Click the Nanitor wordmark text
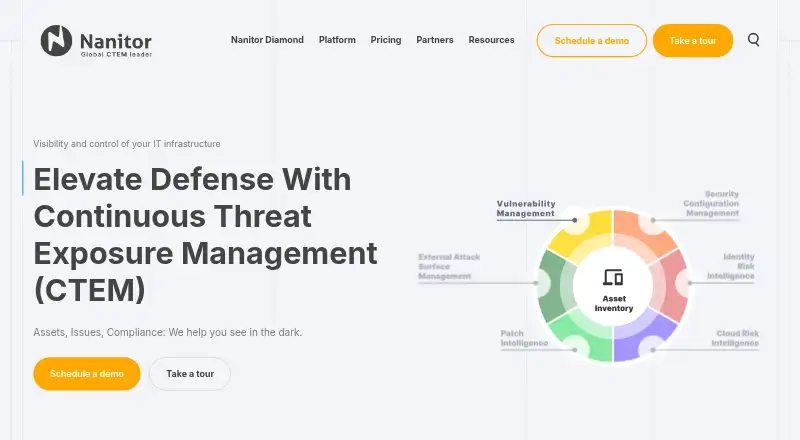800x440 pixels. (x=116, y=41)
